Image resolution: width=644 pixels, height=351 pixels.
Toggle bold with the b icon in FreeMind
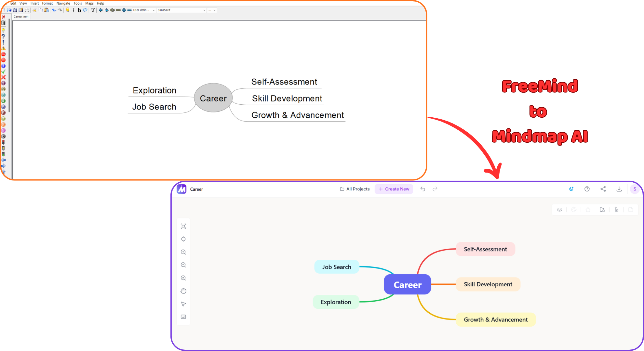[x=79, y=10]
